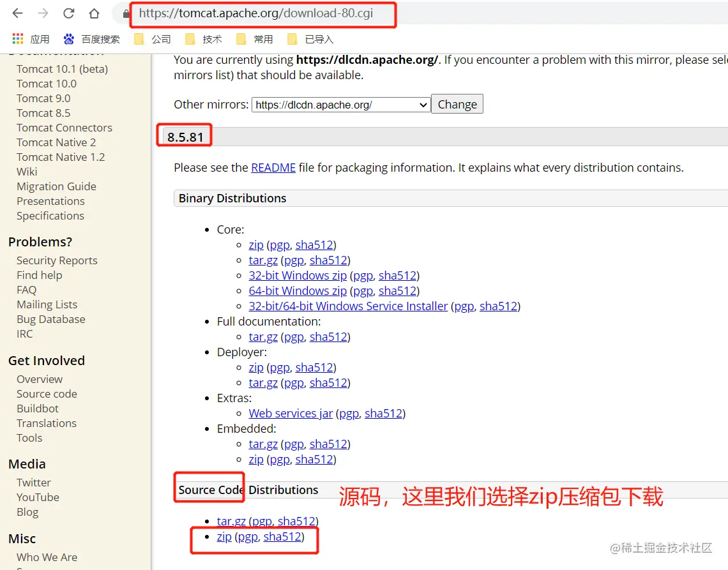Open the Bug Database link
The image size is (728, 570).
[x=51, y=320]
